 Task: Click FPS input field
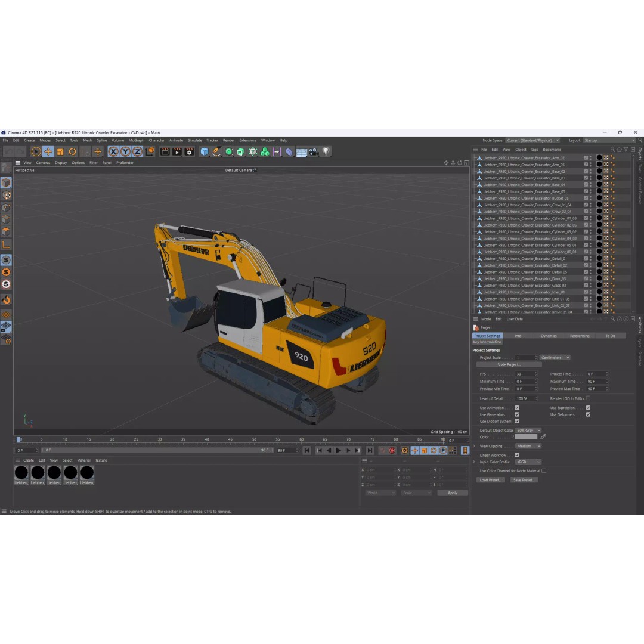(526, 374)
